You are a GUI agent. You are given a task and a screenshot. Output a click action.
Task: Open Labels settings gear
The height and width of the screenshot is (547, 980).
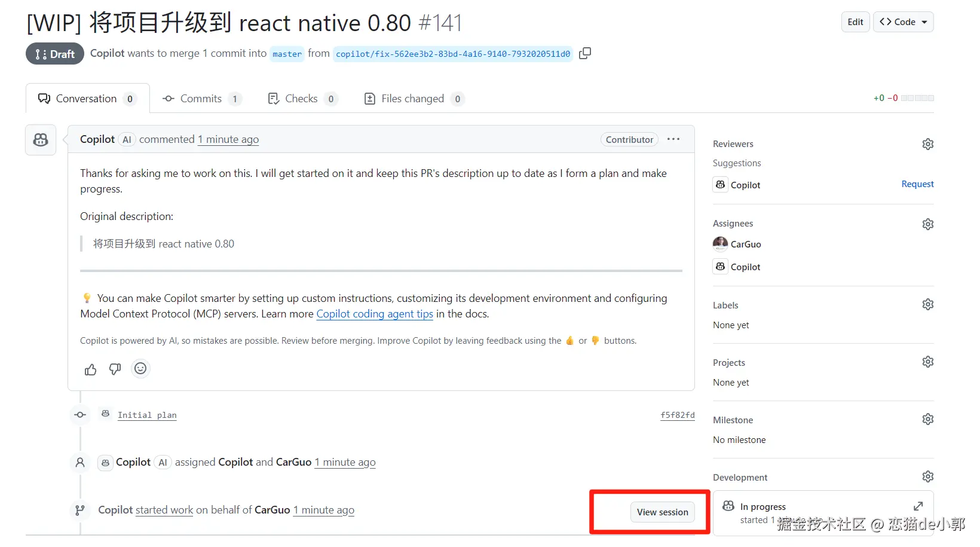[927, 304]
